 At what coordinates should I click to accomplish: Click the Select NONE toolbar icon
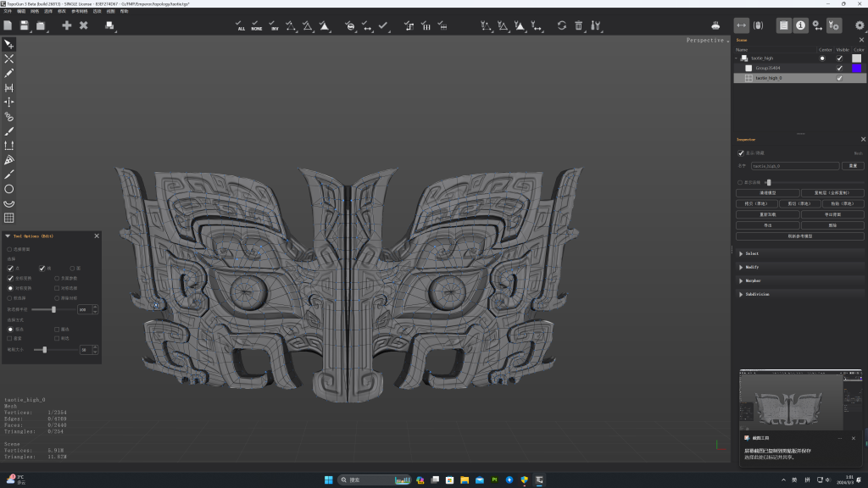click(256, 25)
